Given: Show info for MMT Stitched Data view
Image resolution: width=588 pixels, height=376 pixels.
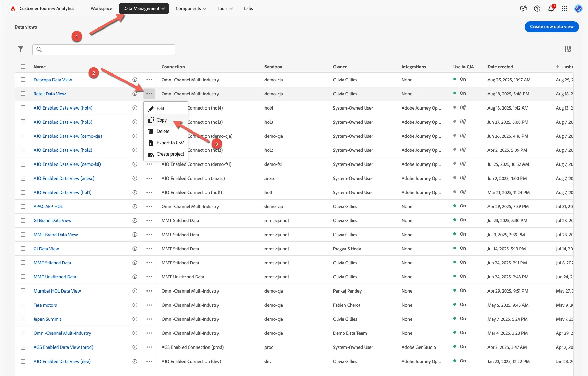Looking at the screenshot, I should click(x=135, y=263).
